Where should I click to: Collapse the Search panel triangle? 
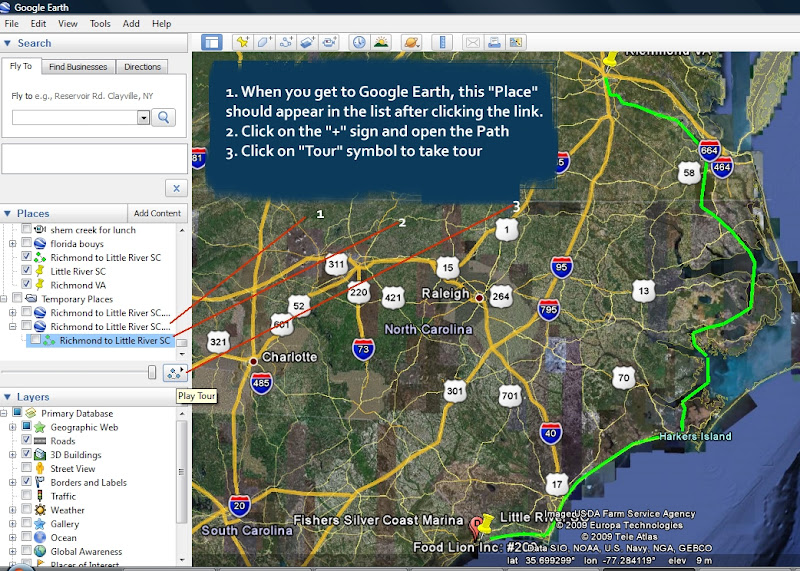[7, 43]
